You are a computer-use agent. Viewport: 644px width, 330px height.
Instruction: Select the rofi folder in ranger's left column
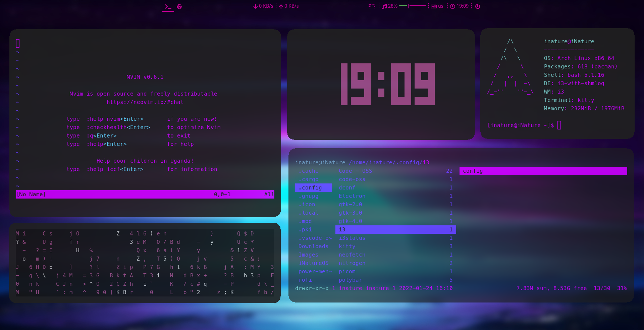click(305, 280)
